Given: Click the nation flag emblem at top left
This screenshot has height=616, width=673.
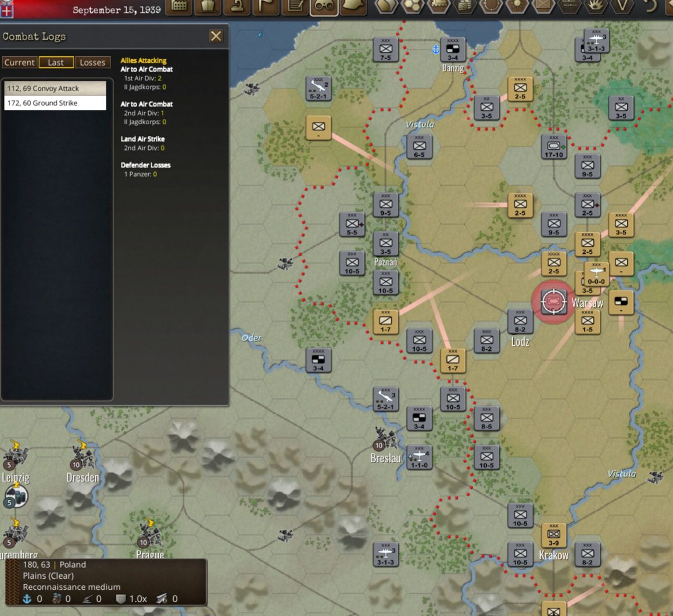Looking at the screenshot, I should [6, 9].
